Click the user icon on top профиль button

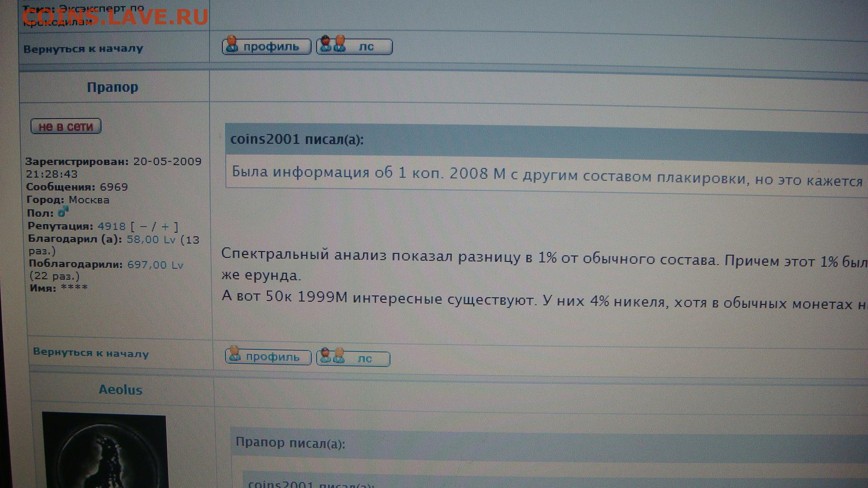pos(232,44)
